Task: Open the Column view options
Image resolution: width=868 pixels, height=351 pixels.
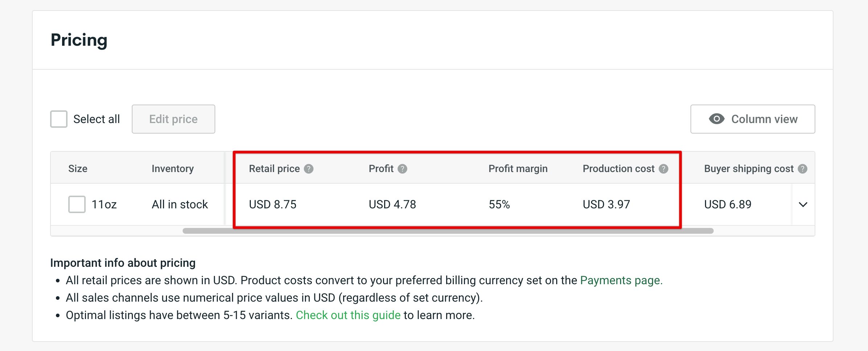Action: 753,119
